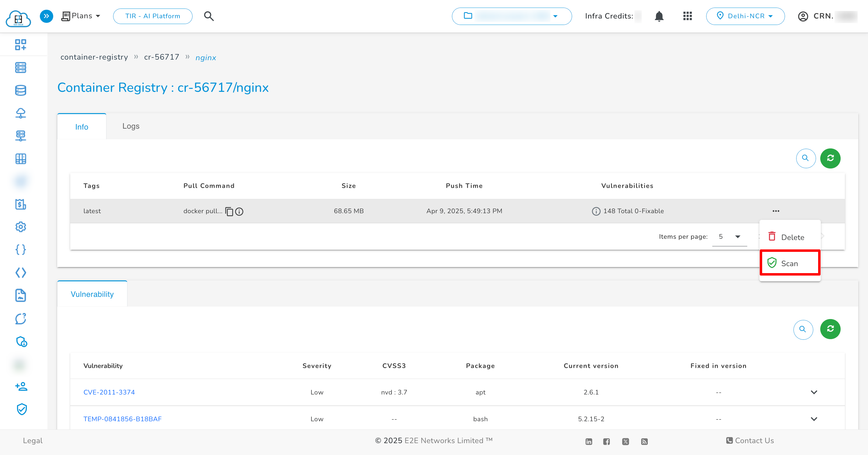
Task: Select the database icon in the sidebar
Action: (21, 90)
